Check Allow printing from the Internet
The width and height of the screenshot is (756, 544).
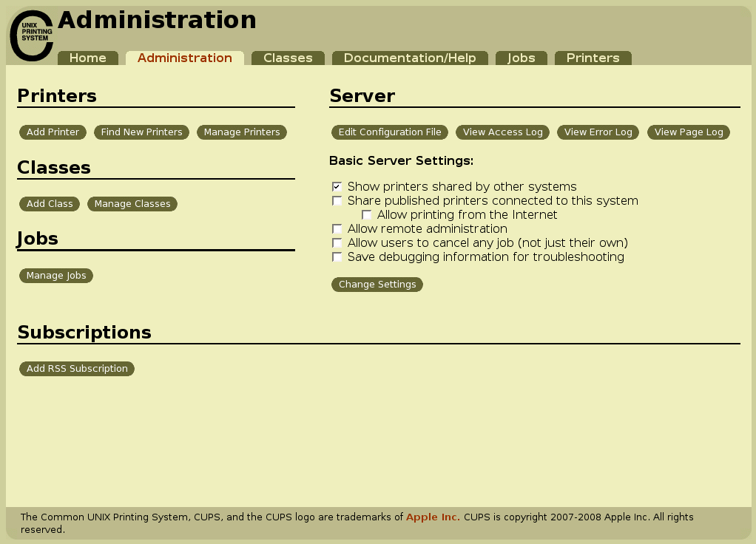click(x=367, y=214)
